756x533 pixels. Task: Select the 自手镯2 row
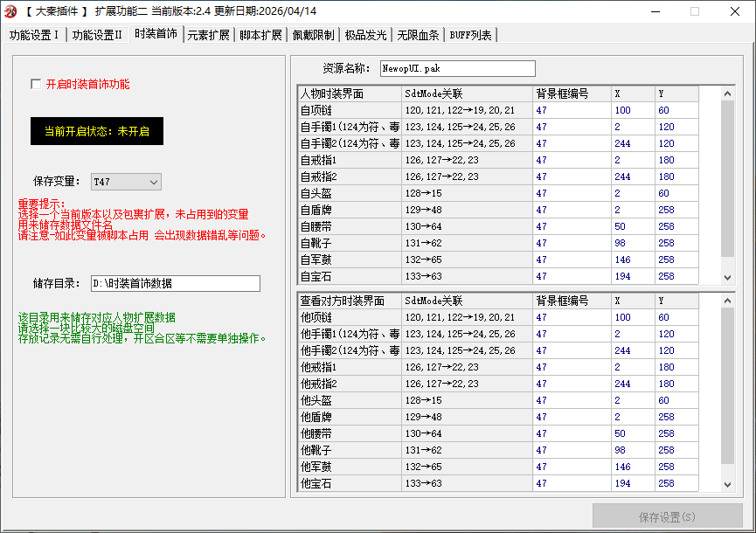pos(498,143)
